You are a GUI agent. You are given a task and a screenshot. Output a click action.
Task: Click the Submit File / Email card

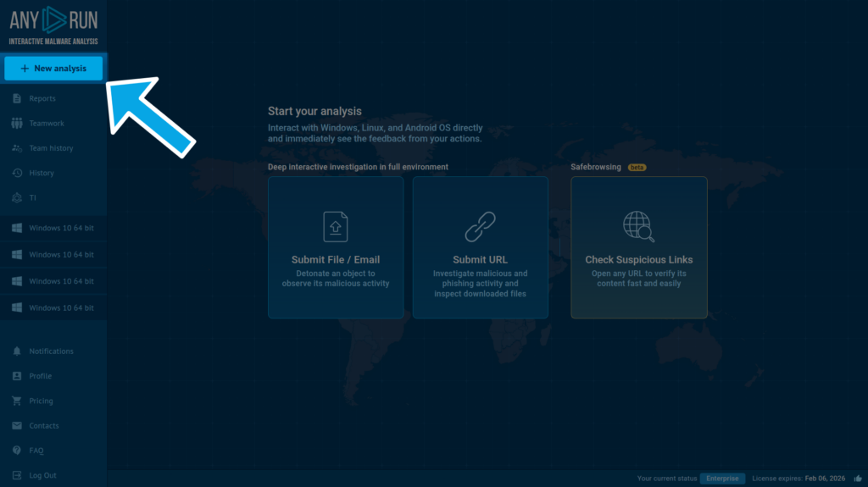point(336,247)
